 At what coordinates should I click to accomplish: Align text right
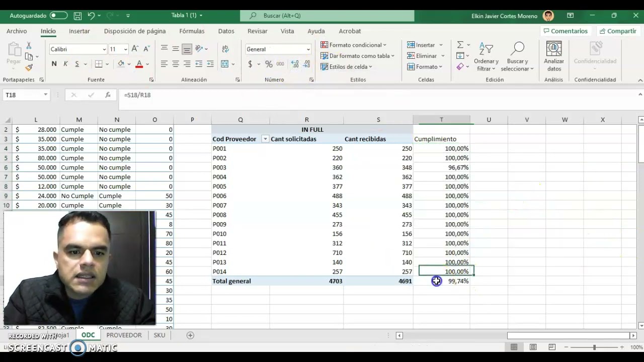[x=187, y=64]
